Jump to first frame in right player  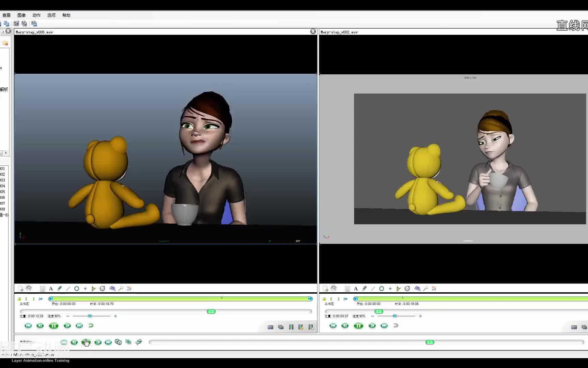click(x=333, y=326)
